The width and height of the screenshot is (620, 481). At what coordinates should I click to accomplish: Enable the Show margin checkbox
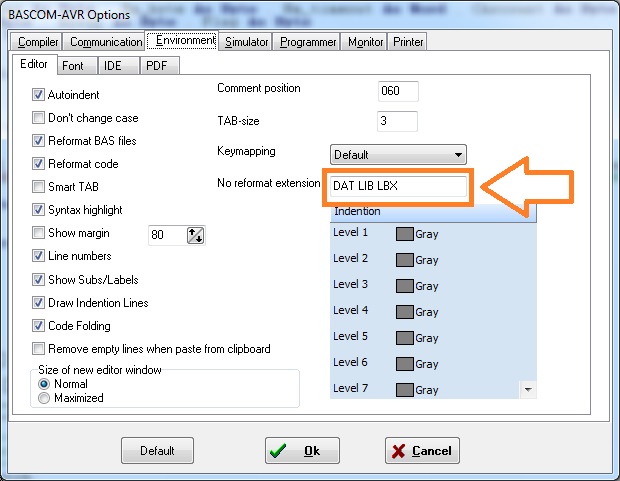pos(38,233)
